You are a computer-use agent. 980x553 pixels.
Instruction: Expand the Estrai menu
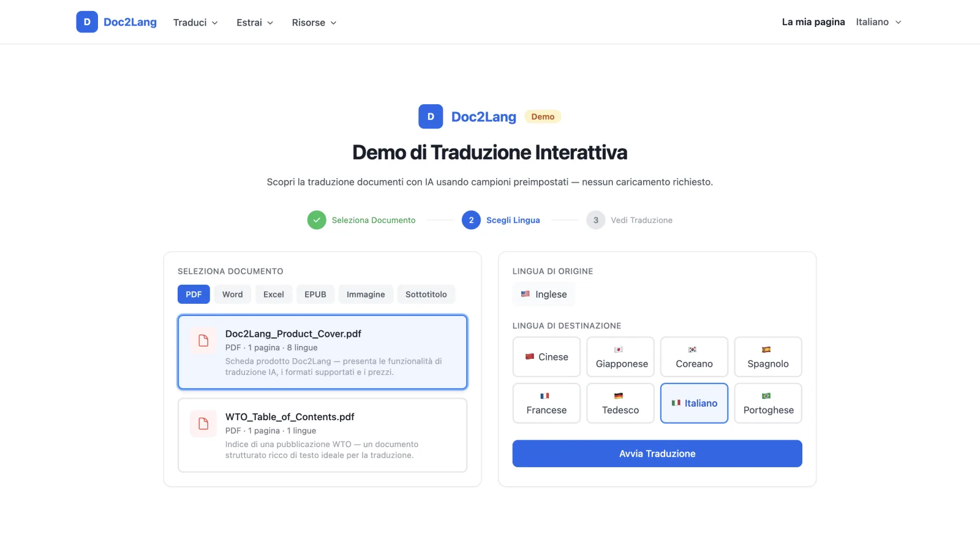click(255, 23)
